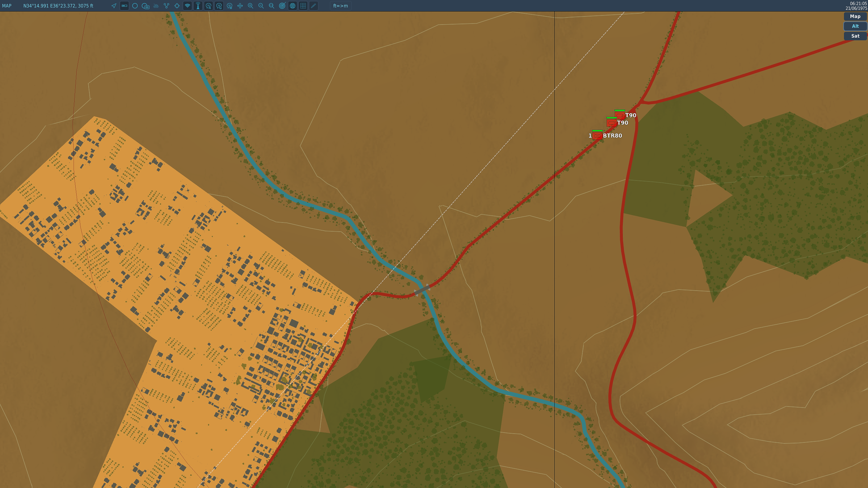The height and width of the screenshot is (488, 868).
Task: Toggle waypoint labels (W bubble)
Action: coord(230,6)
